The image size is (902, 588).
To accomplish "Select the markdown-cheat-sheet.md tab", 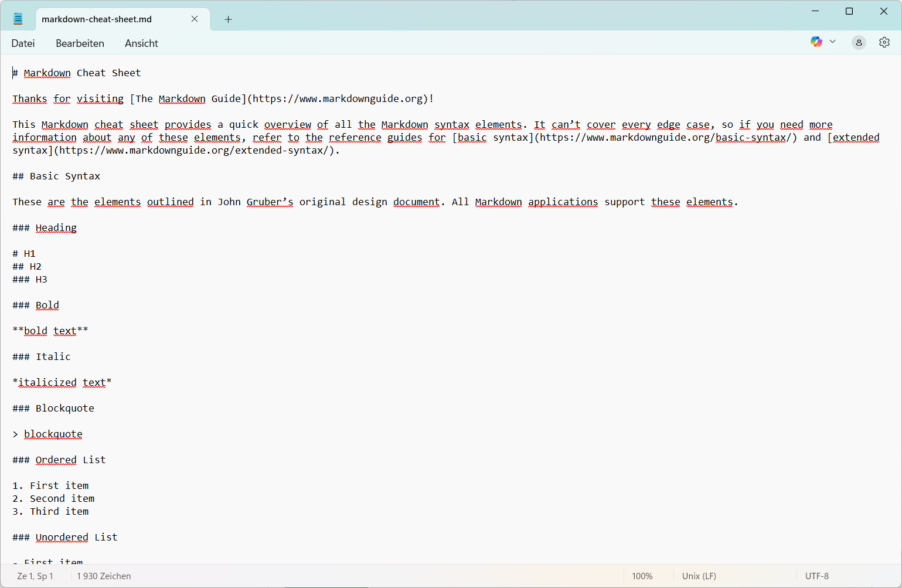I will [97, 19].
